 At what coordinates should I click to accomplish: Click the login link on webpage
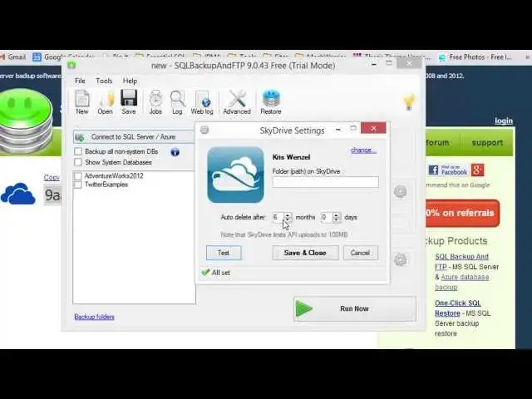(504, 121)
